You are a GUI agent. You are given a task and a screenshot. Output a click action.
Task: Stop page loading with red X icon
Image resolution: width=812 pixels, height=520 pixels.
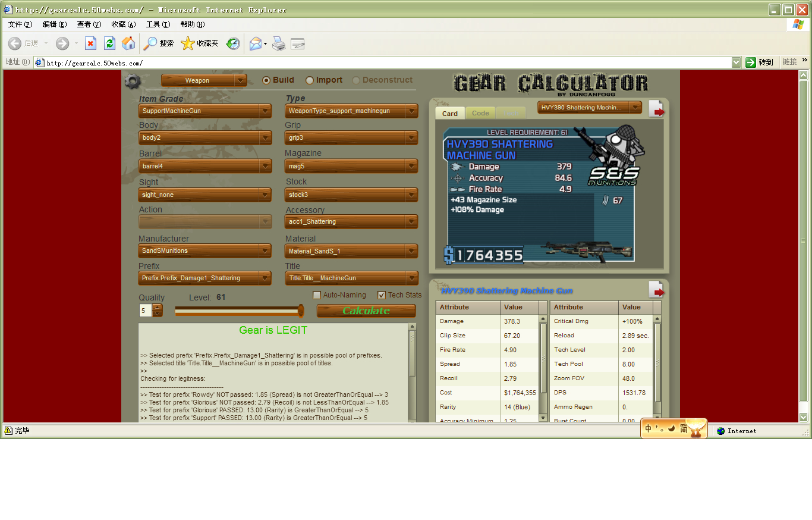[90, 43]
